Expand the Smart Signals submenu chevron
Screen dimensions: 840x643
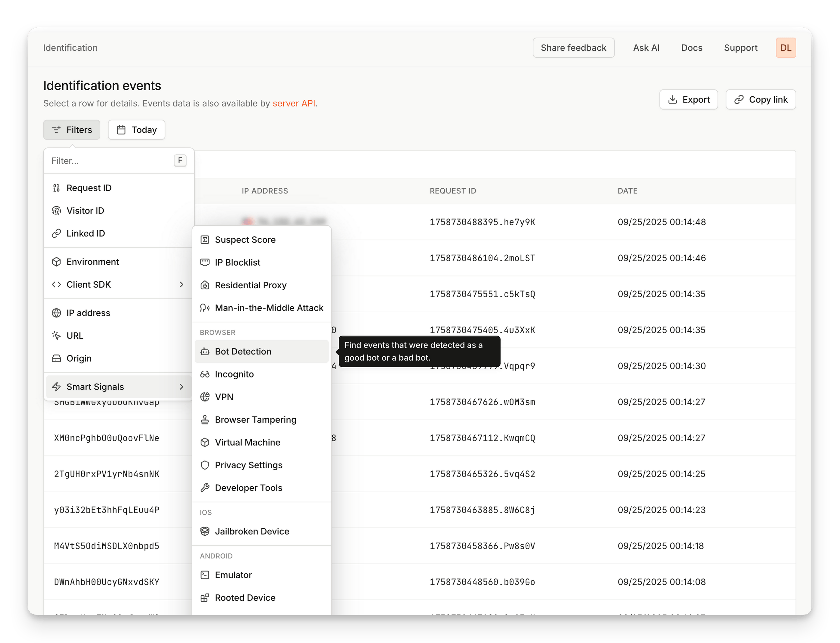click(x=181, y=387)
